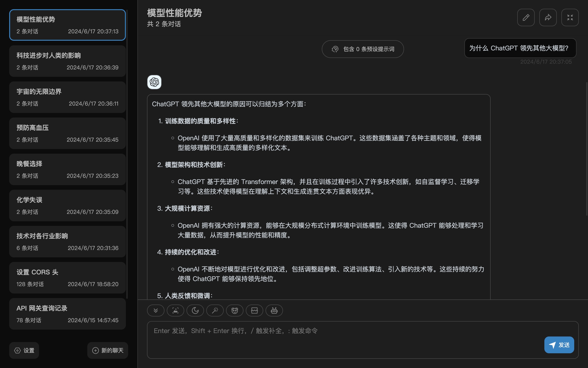Open 设置 settings button

coord(24,351)
